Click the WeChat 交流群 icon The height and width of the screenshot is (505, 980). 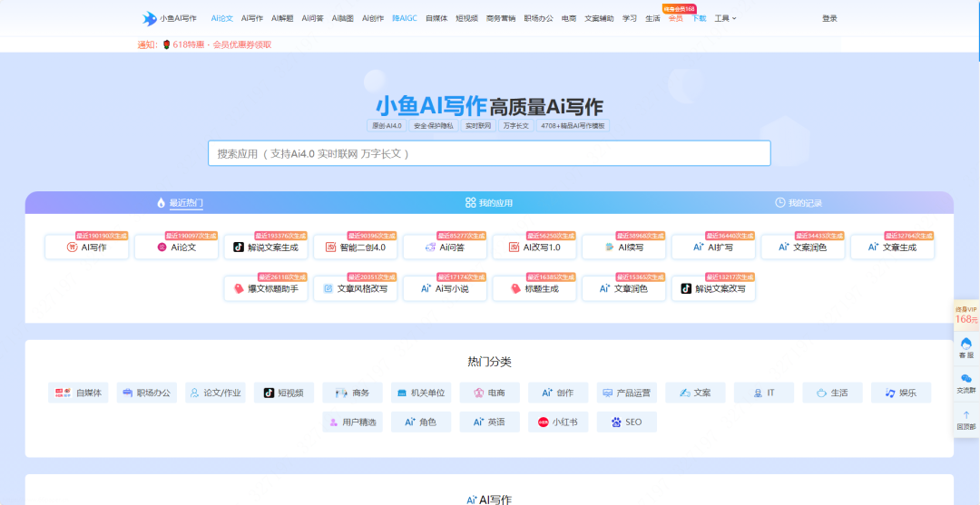(966, 379)
